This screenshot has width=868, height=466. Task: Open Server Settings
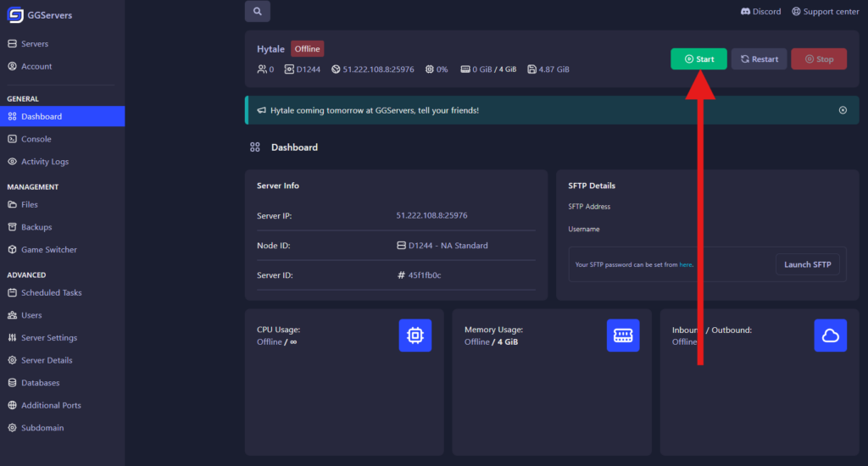coord(62,337)
